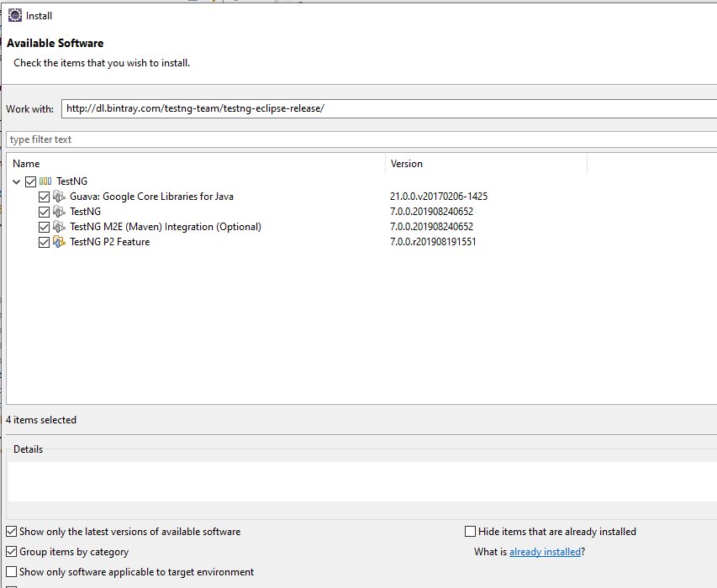The height and width of the screenshot is (588, 717).
Task: Sort list by the Name column header
Action: [197, 164]
